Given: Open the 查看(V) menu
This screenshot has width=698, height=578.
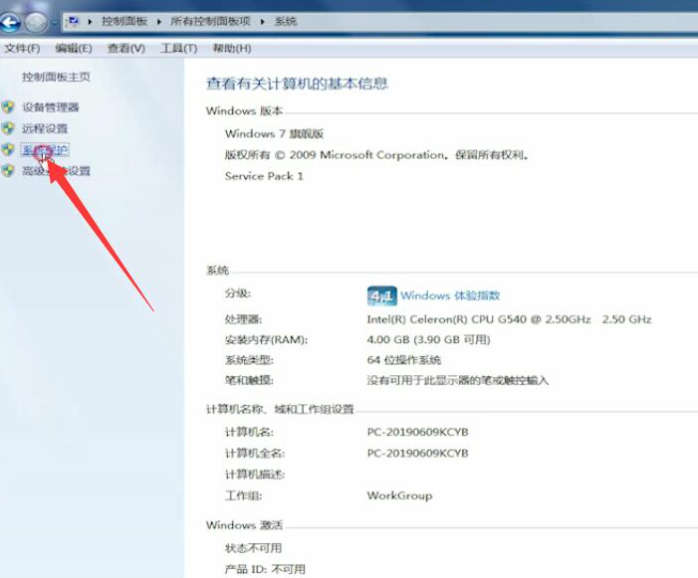Looking at the screenshot, I should (x=126, y=48).
